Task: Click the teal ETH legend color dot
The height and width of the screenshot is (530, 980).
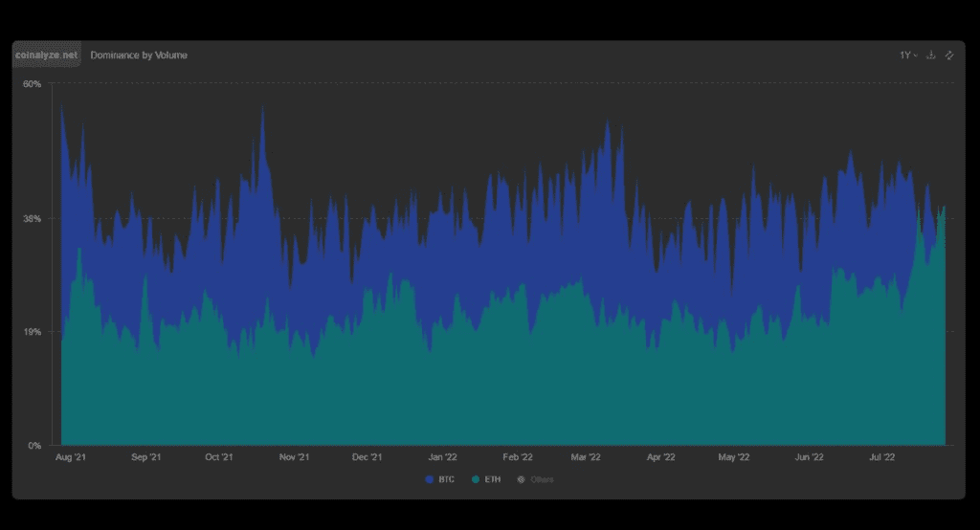Action: [476, 479]
